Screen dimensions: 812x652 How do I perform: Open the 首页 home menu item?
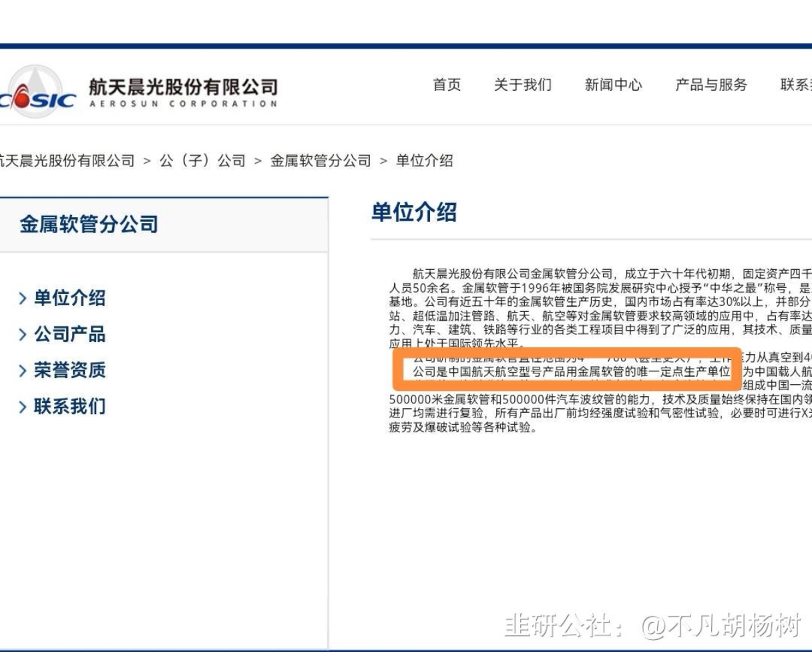[x=447, y=85]
